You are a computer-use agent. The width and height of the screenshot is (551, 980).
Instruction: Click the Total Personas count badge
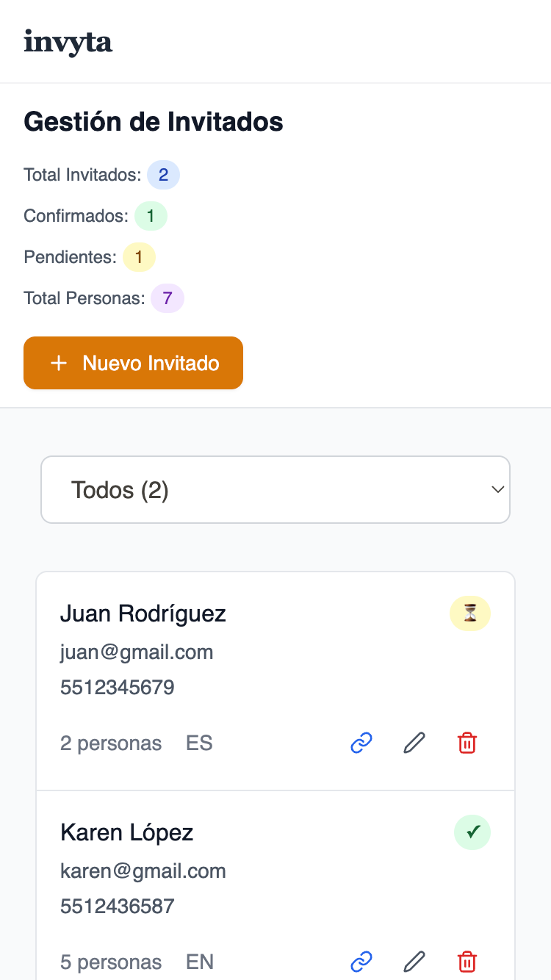pos(168,298)
